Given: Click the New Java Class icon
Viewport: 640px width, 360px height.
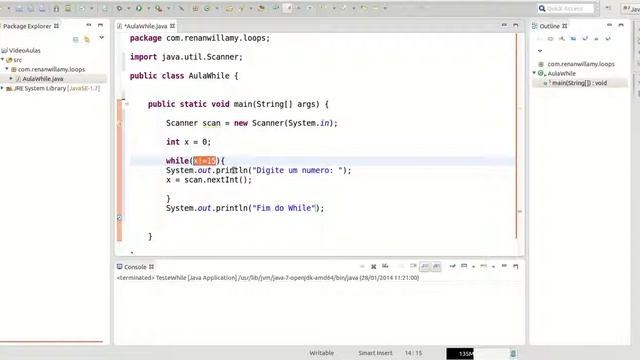Looking at the screenshot, I should pos(207,8).
